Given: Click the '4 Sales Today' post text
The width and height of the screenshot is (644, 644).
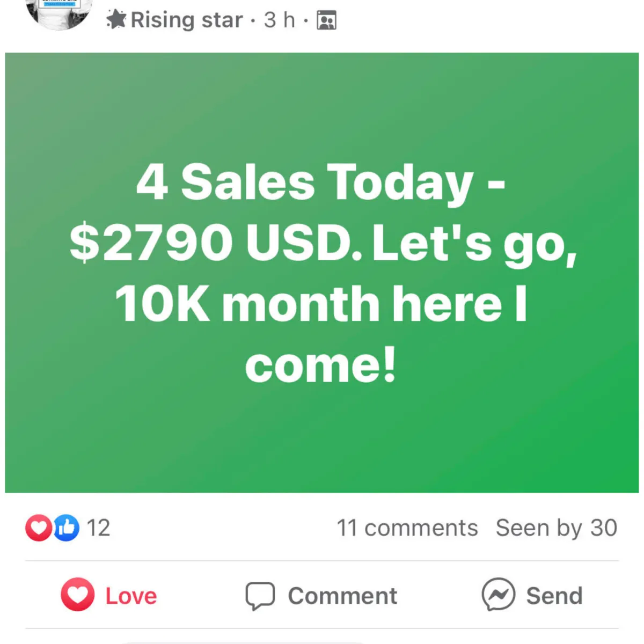Looking at the screenshot, I should tap(305, 182).
